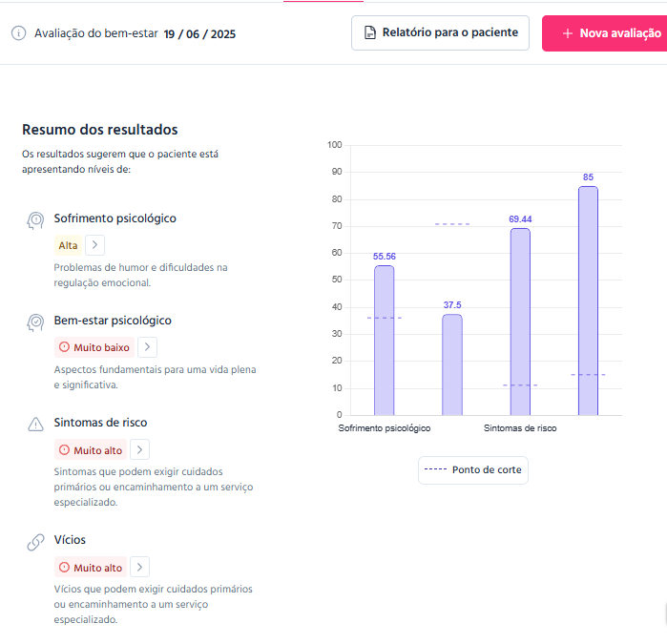
Task: Click the Sofrimento psicológico section title
Action: (x=115, y=218)
